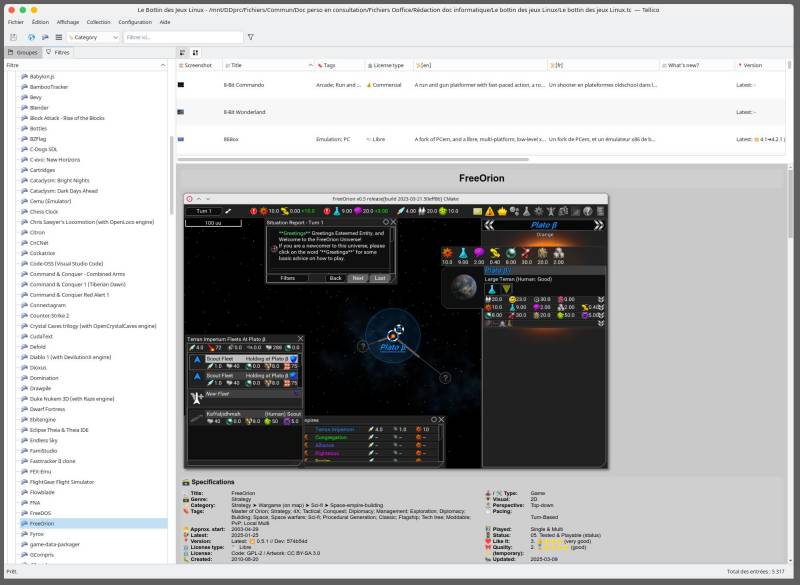Switch to the Groupes tab

click(x=22, y=52)
